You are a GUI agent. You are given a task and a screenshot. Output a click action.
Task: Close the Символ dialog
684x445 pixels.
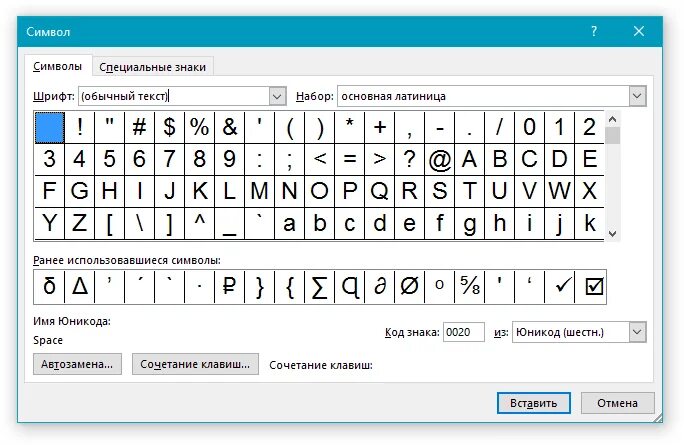[639, 31]
